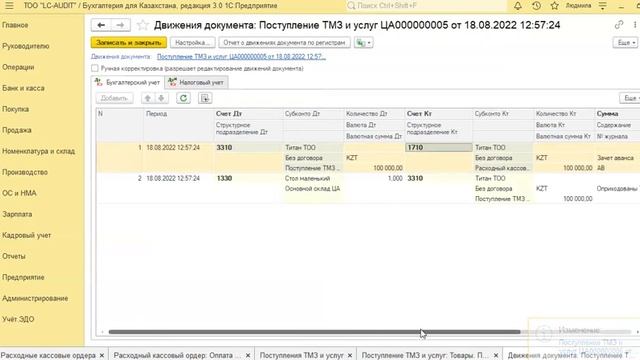The width and height of the screenshot is (640, 360).
Task: Click output list icon next to refresh
Action: tap(205, 98)
